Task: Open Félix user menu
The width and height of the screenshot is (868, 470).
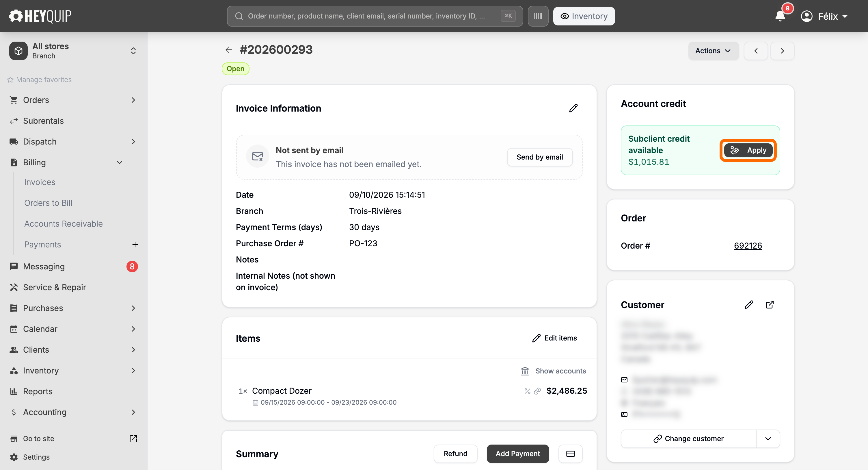Action: tap(824, 16)
